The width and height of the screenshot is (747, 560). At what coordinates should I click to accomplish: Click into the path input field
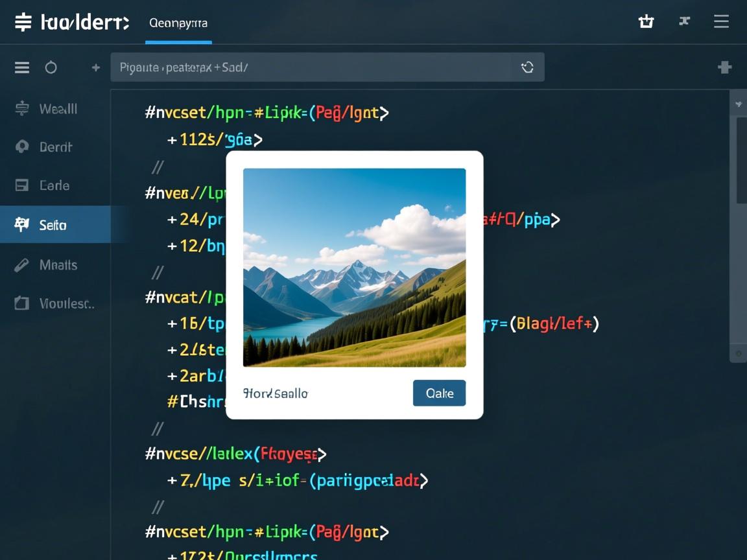(x=311, y=67)
